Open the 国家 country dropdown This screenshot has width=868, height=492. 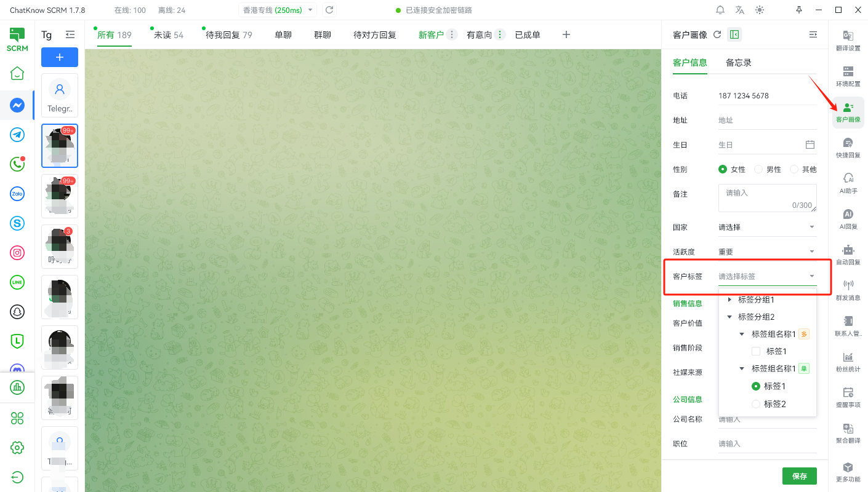(767, 227)
